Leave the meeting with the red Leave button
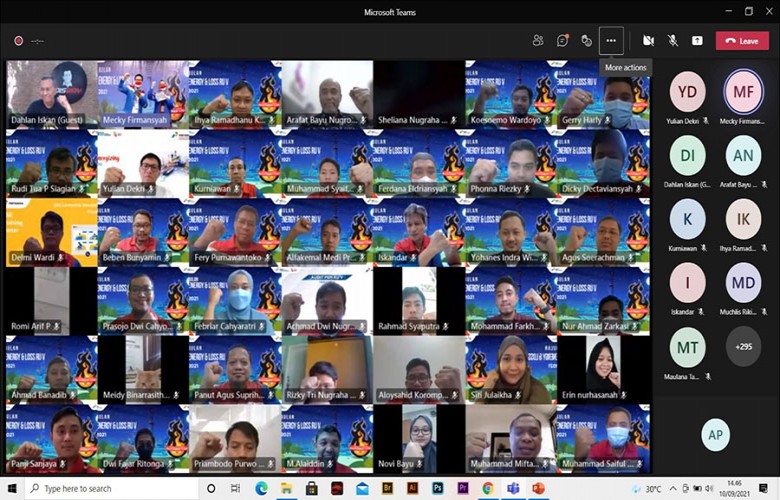 point(742,41)
